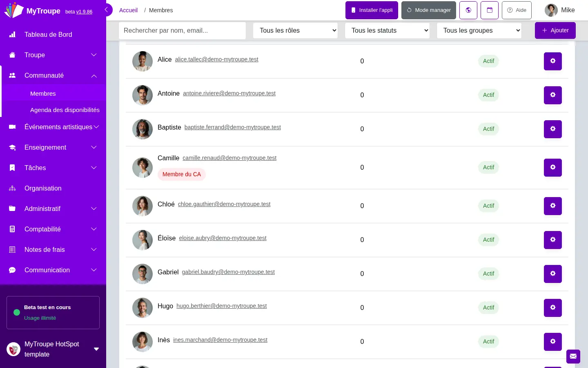The height and width of the screenshot is (368, 588).
Task: Open the Tous les groupes dropdown
Action: pos(479,31)
